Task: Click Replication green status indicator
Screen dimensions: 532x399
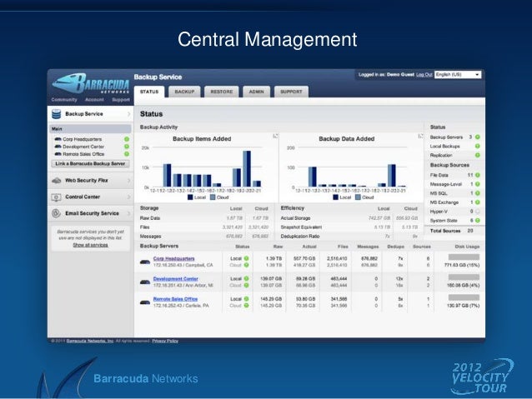Action: point(477,155)
